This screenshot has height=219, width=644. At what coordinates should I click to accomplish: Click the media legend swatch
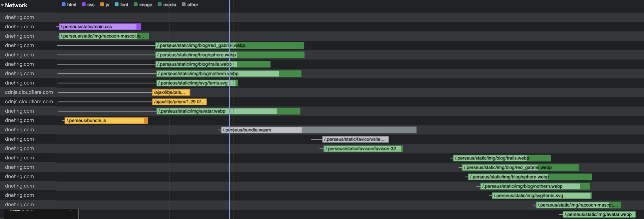[160, 4]
